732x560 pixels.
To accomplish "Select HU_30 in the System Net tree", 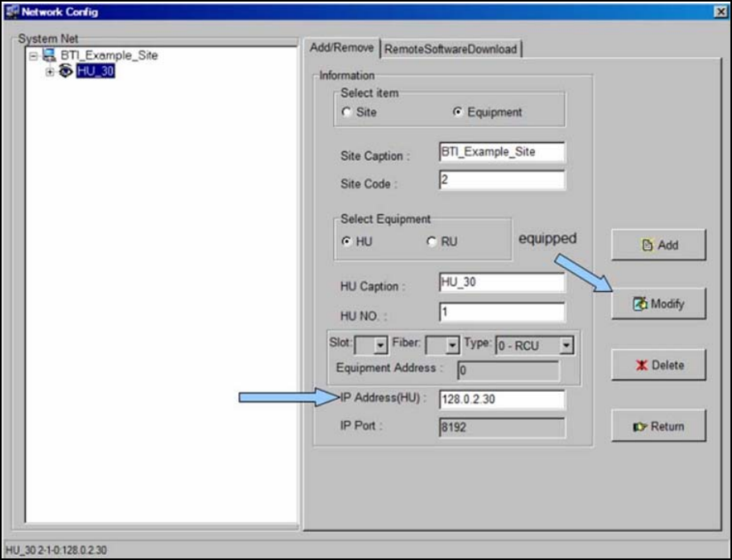I will 95,71.
